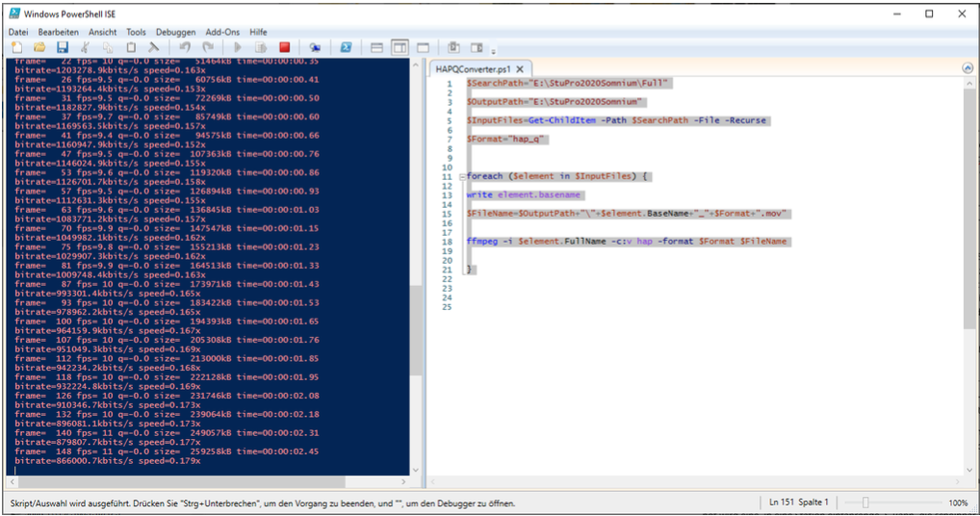Viewport: 980px width, 516px height.
Task: Launch PowerShell.exe blue icon
Action: point(346,47)
